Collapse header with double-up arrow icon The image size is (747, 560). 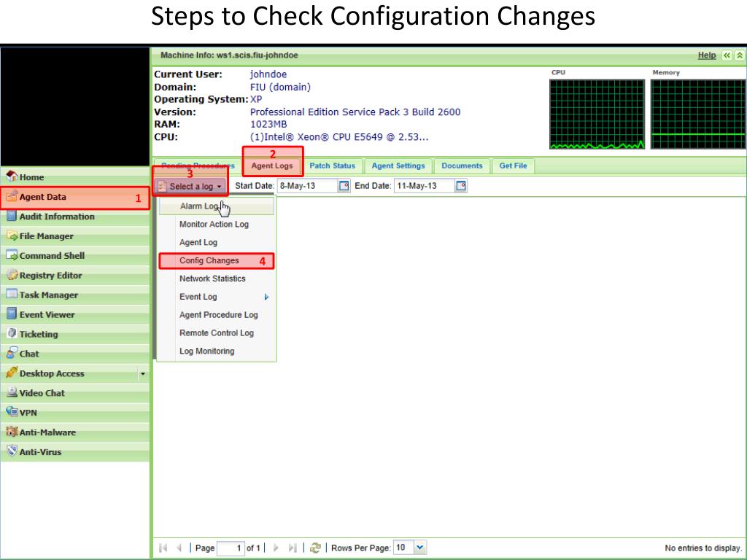[740, 55]
